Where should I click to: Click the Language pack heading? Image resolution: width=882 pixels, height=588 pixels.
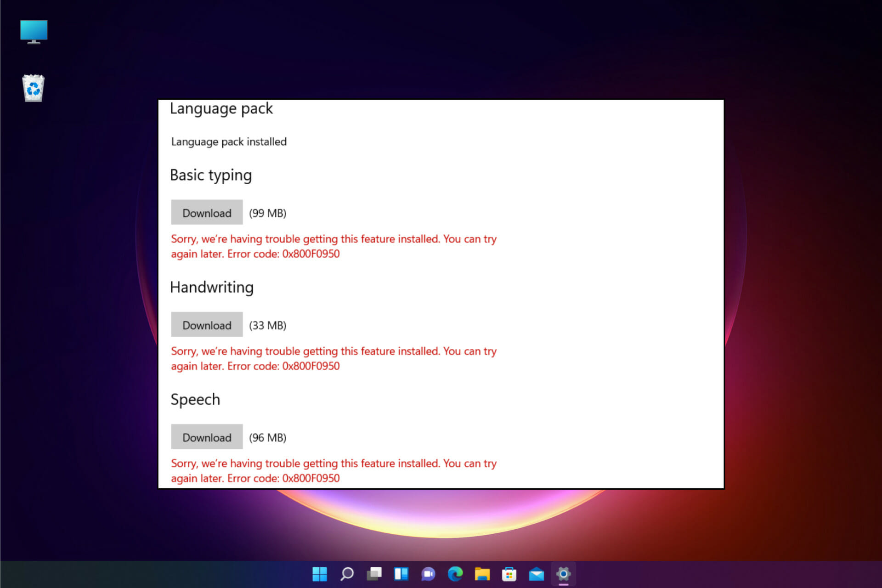(x=222, y=108)
